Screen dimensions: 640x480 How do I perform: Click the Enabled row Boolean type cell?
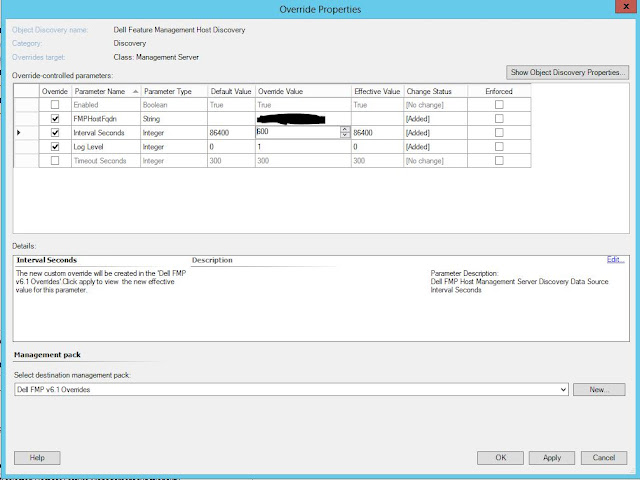tap(174, 105)
